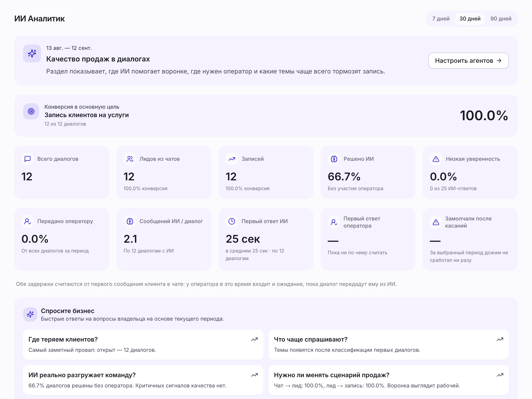Click the sparkle icon beside Качество продаж

(x=32, y=53)
